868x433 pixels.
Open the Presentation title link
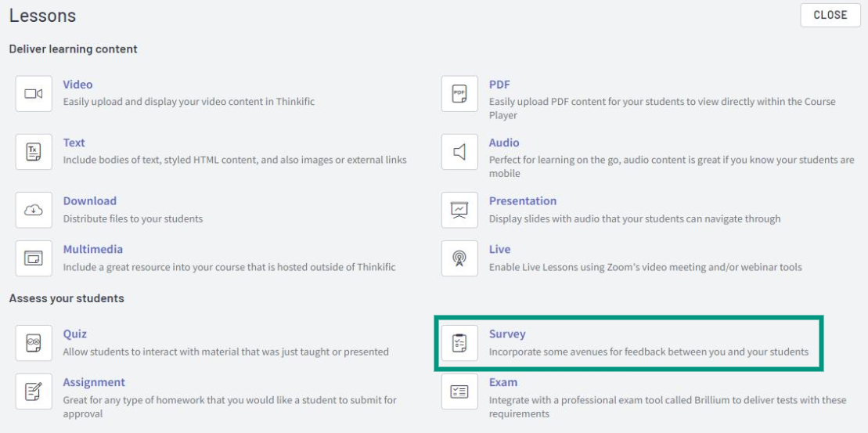tap(523, 200)
